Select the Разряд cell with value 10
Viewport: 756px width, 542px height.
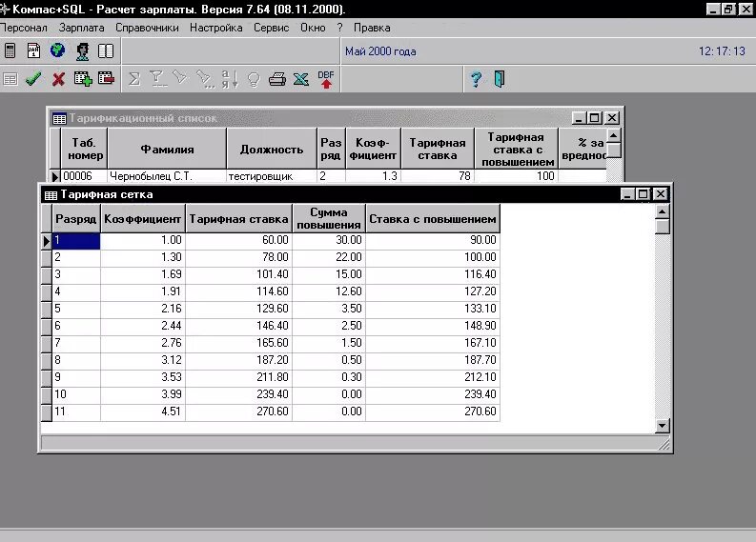point(76,394)
